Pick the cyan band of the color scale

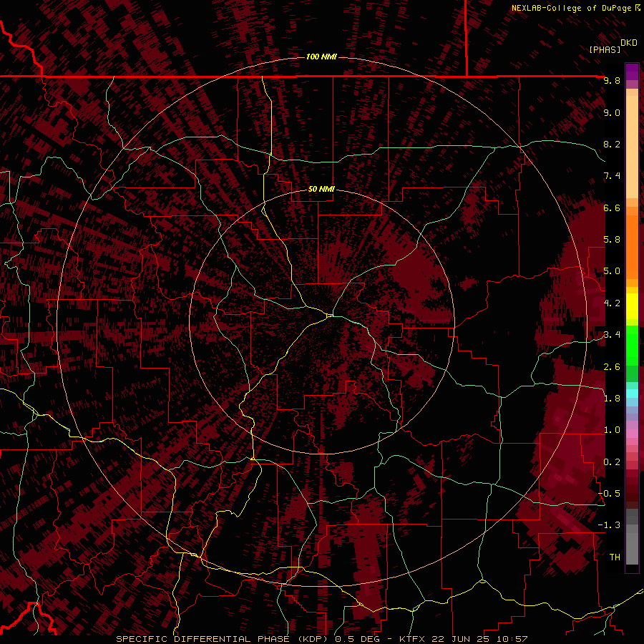click(x=632, y=394)
